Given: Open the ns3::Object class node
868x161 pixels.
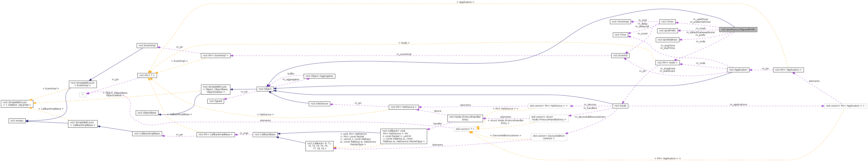Looking at the screenshot, I should click(x=265, y=89).
